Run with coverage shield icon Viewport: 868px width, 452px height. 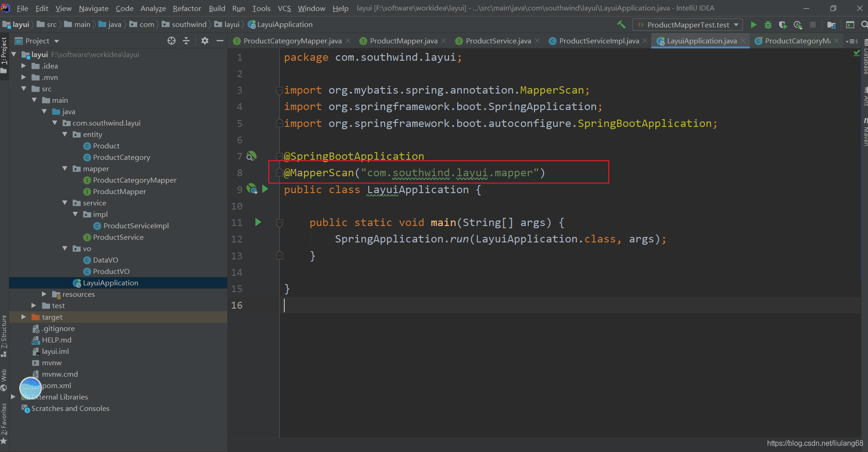click(x=783, y=25)
